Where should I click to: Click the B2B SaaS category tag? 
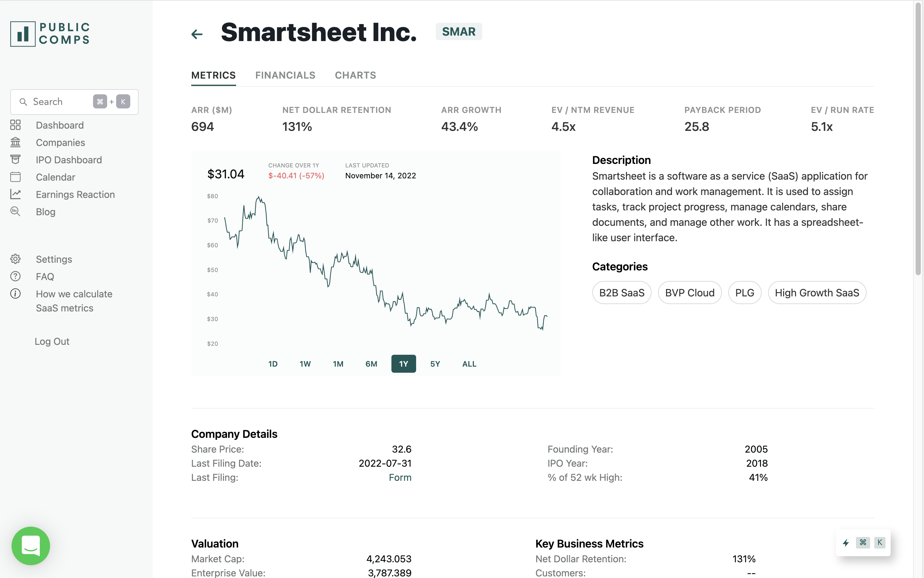(621, 293)
